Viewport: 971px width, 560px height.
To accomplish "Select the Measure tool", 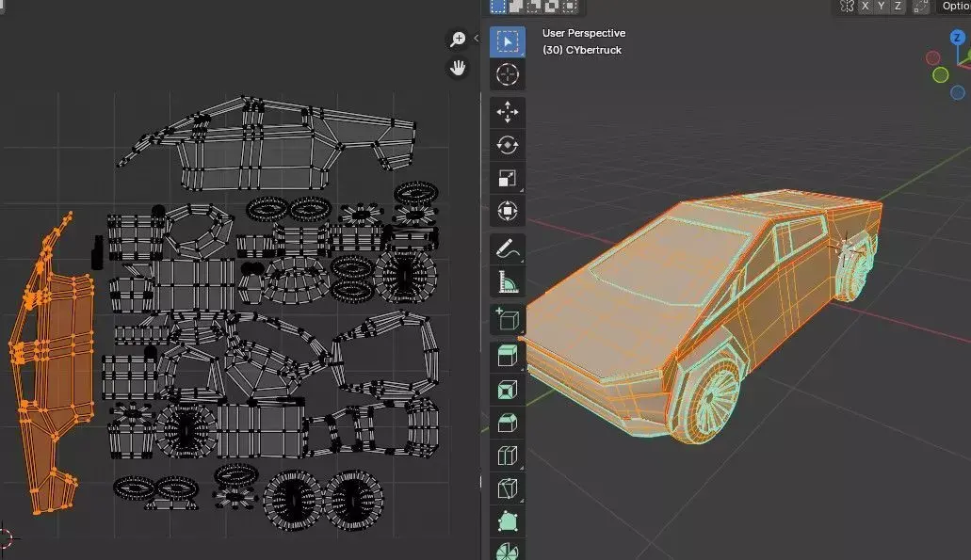I will pos(508,281).
